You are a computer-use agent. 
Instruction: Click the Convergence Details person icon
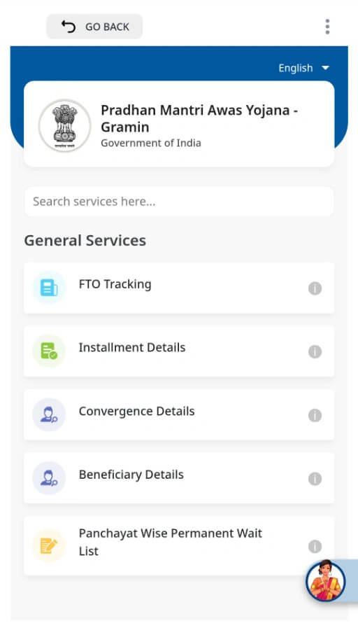pos(49,414)
